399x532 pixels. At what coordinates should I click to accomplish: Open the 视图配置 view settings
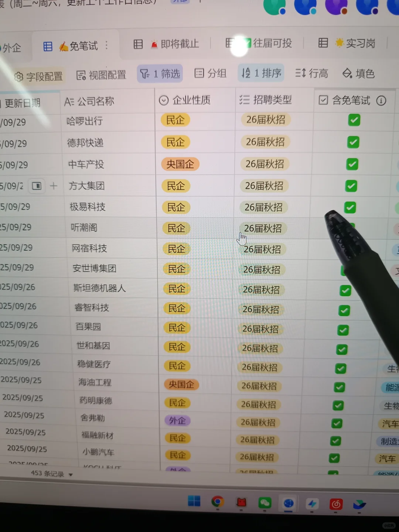tap(101, 75)
